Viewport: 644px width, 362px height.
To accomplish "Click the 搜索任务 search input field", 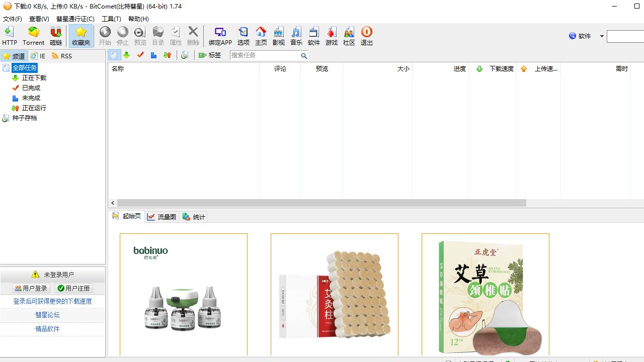I will 267,55.
